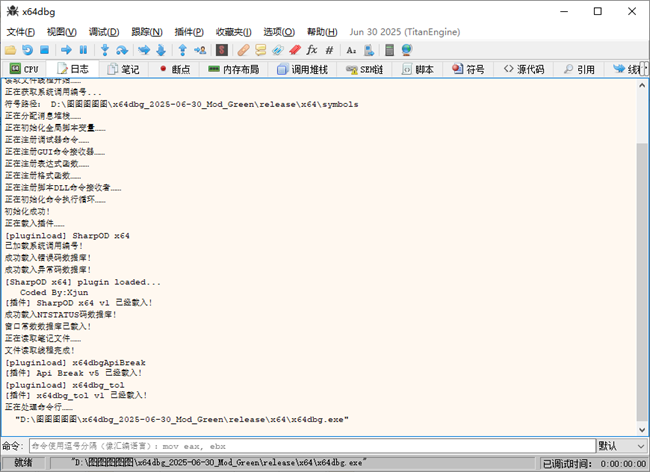Click the Open file folder icon
The width and height of the screenshot is (650, 472).
coord(10,49)
